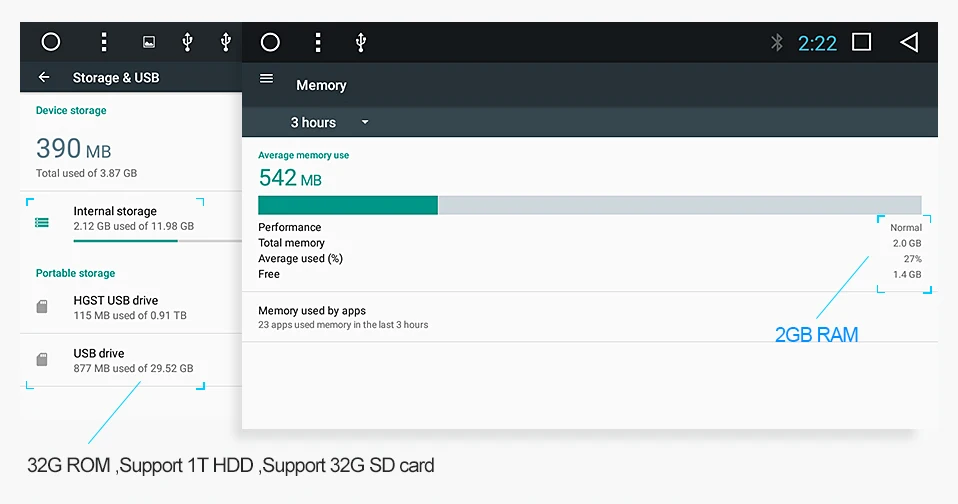Tap the Total memory row label
Viewport: 958px width, 504px height.
(x=291, y=243)
